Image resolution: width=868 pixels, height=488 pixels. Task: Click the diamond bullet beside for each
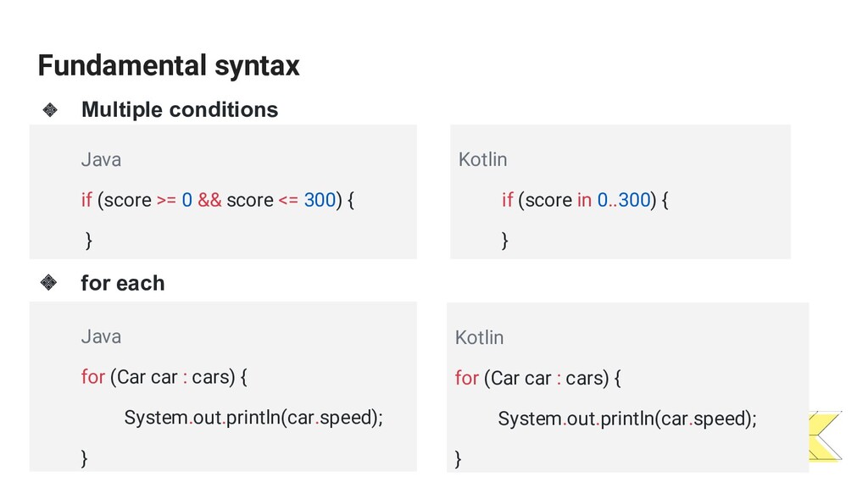[48, 283]
